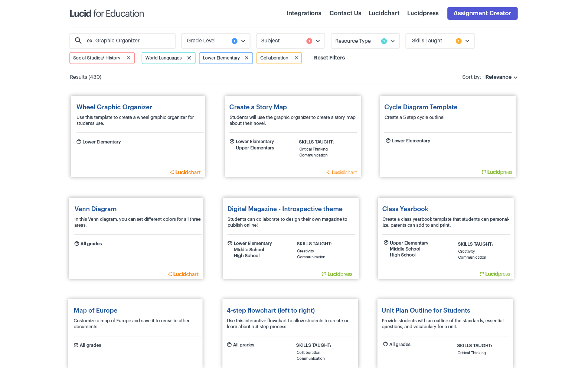The width and height of the screenshot is (588, 368).
Task: Click the Social Studies/ History chip label
Action: (x=97, y=58)
